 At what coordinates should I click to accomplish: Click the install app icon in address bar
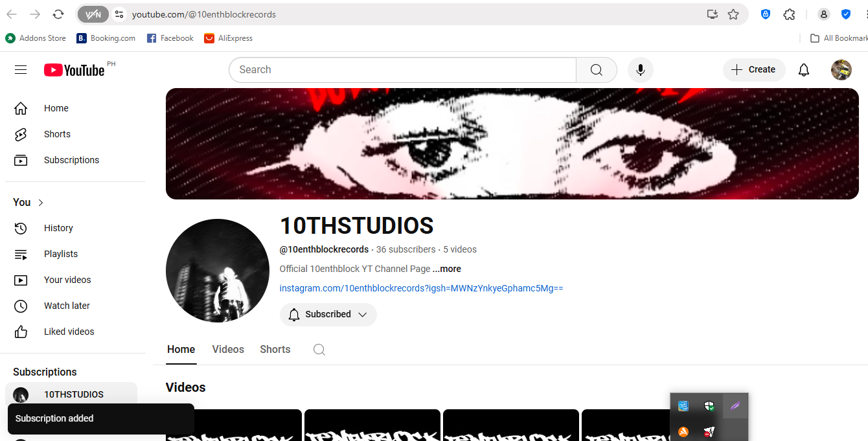click(x=713, y=14)
